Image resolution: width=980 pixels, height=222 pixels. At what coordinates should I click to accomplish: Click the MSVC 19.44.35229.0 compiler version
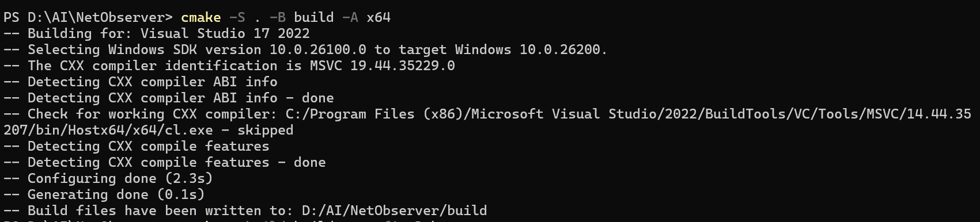pos(382,66)
